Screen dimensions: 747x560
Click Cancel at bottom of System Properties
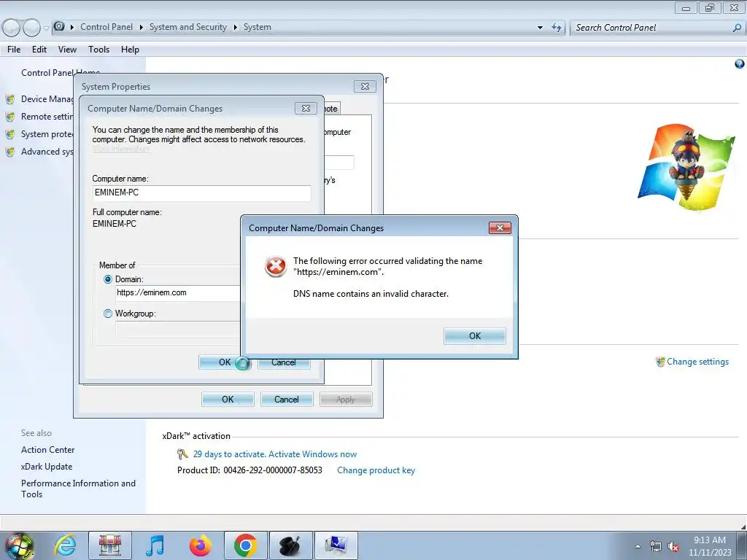pos(286,400)
